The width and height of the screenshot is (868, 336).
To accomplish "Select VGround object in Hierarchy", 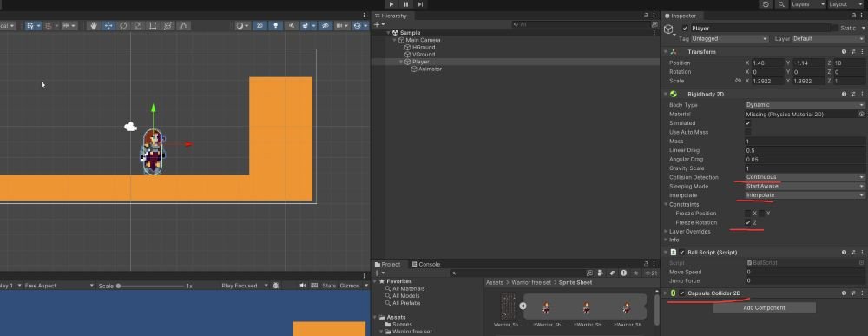I will [424, 55].
